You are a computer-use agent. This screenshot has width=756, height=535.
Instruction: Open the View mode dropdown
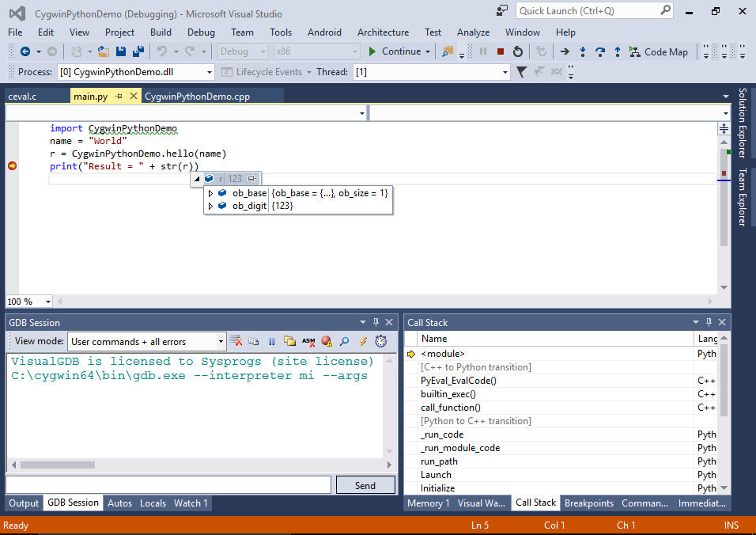221,342
